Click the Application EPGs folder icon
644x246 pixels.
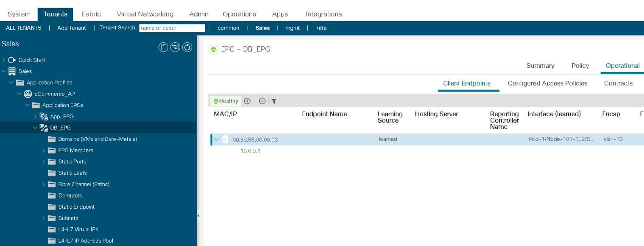[36, 105]
